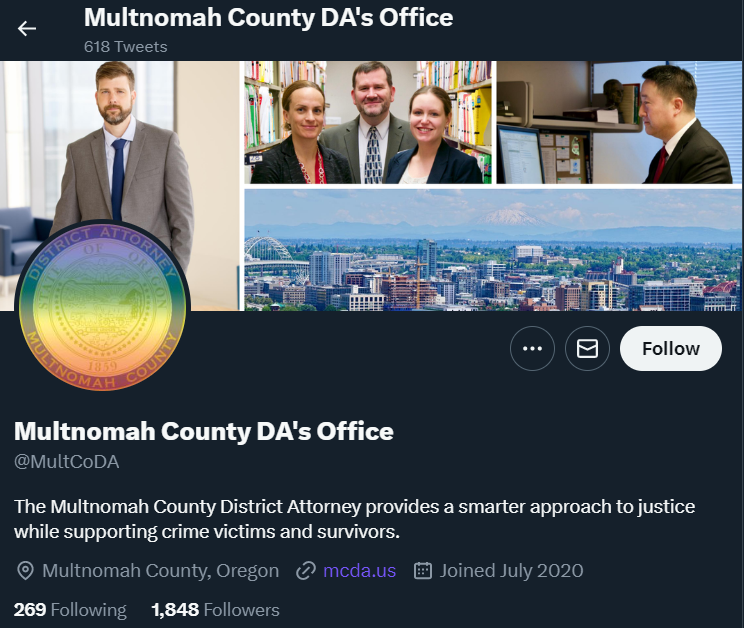The width and height of the screenshot is (744, 628).
Task: View the 1,848 Followers list
Action: 215,610
